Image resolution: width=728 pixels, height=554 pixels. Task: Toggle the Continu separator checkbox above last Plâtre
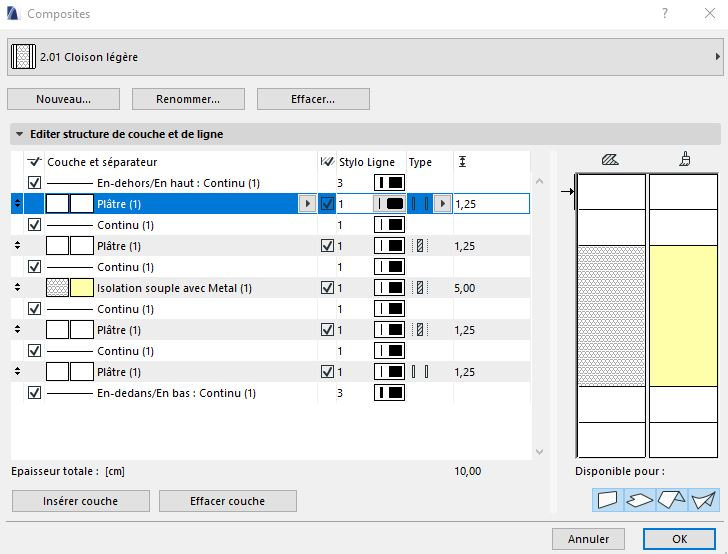[x=34, y=351]
